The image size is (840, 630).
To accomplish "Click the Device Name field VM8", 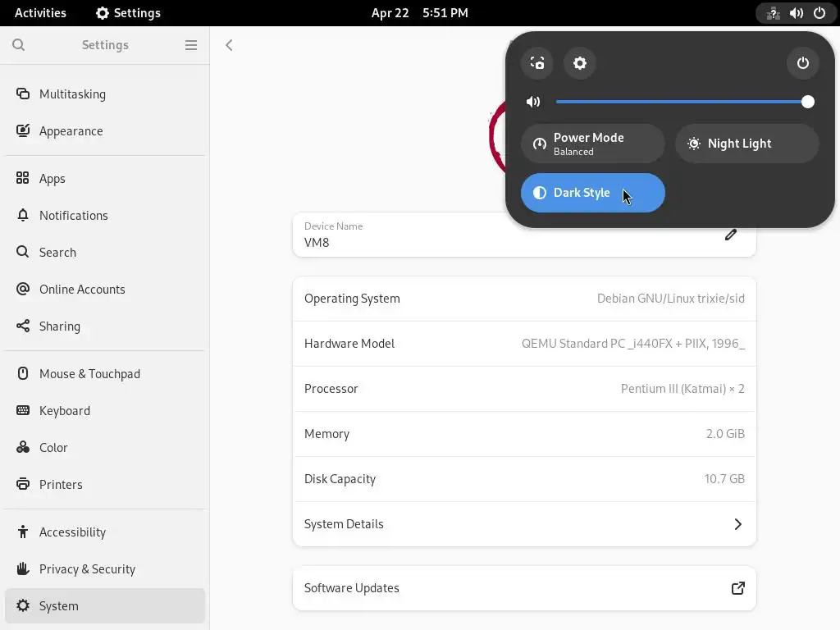I will [x=524, y=235].
